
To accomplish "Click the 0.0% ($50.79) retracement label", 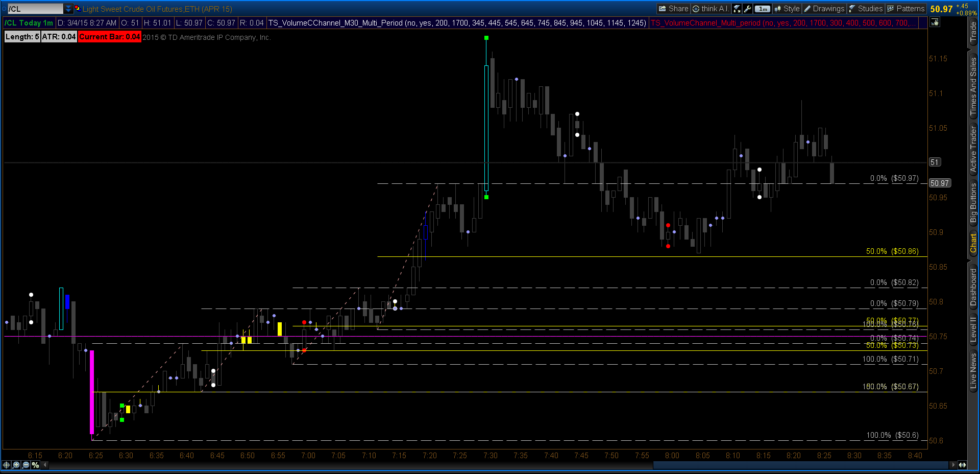I will pos(894,303).
